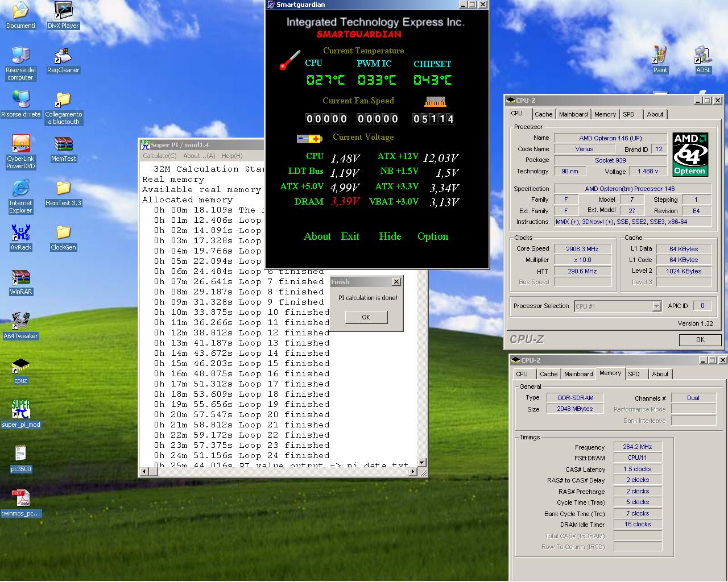The height and width of the screenshot is (582, 728).
Task: Click the CAS# Latency value 1.5 clocks
Action: pos(638,469)
